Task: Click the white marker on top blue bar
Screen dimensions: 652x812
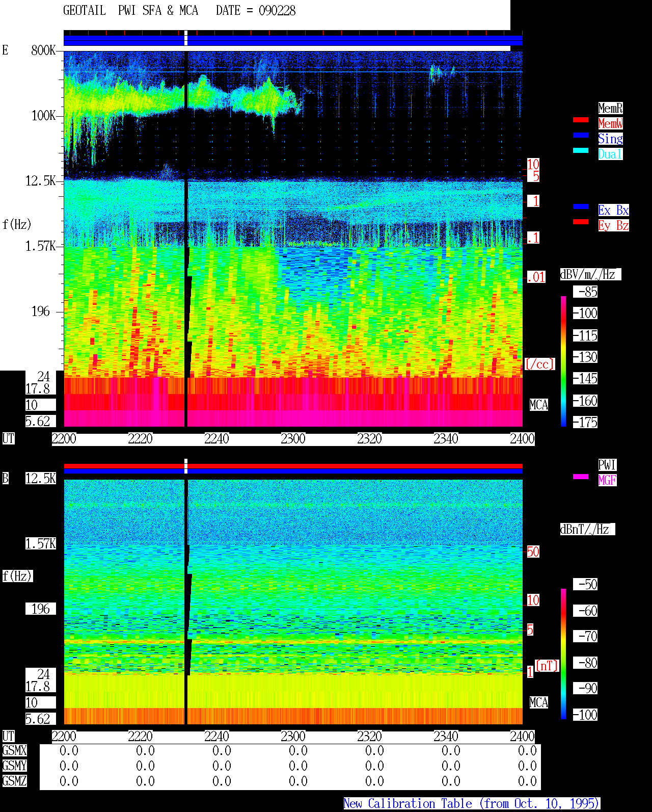Action: (x=186, y=38)
